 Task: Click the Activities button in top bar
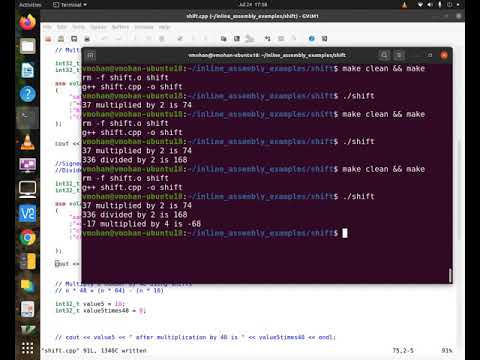(30, 5)
